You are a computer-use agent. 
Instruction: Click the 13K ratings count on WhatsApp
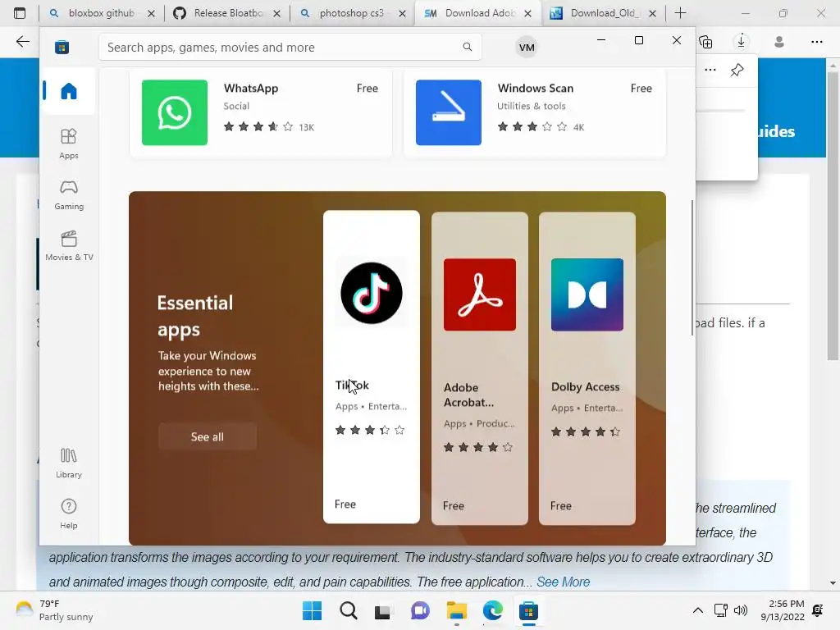(x=307, y=127)
